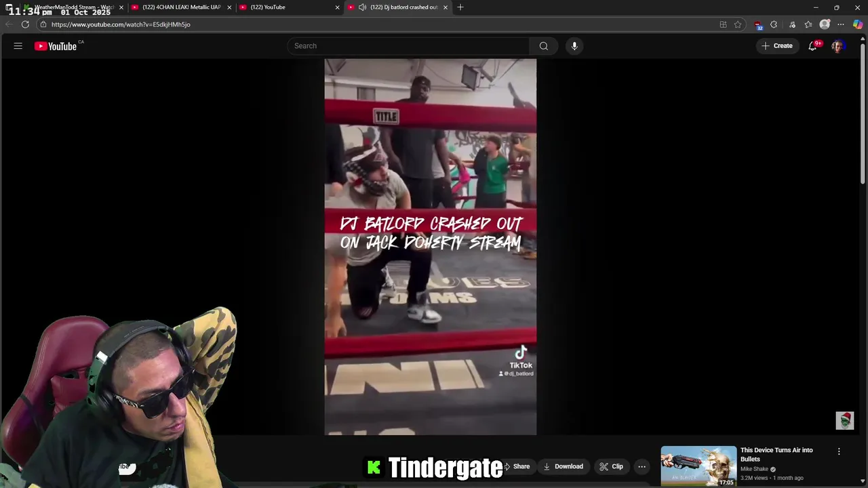Open YouTube notifications bell
Screen dimensions: 868x488
tap(812, 46)
